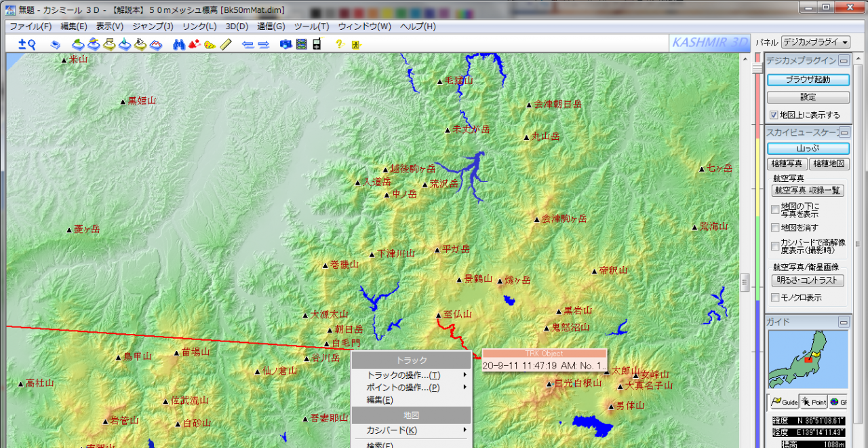Image resolution: width=868 pixels, height=448 pixels.
Task: Click the 設定 button
Action: tap(808, 97)
